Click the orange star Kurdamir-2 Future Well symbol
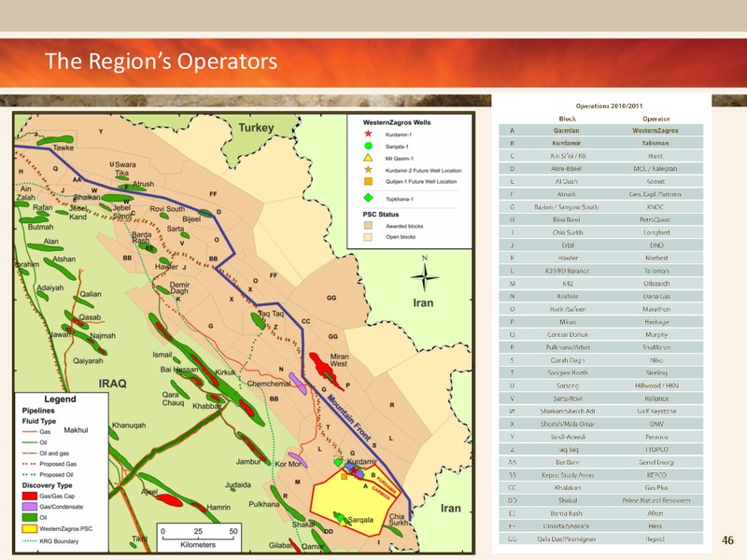747x560 pixels. (x=368, y=170)
